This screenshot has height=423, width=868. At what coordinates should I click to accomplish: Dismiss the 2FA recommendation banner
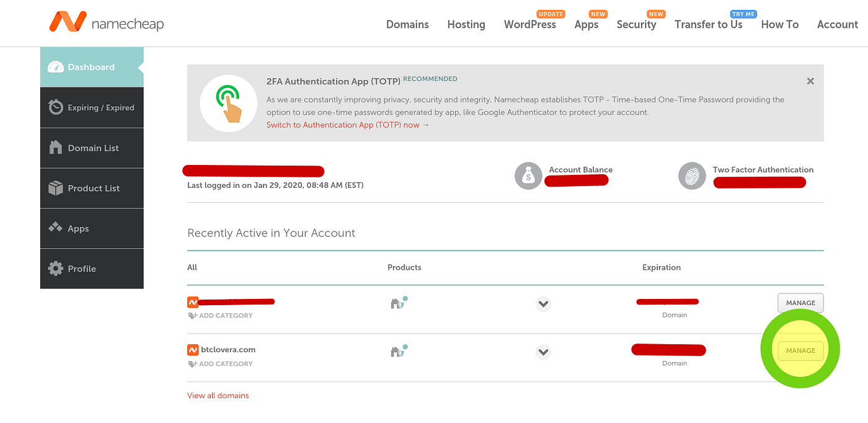coord(810,81)
